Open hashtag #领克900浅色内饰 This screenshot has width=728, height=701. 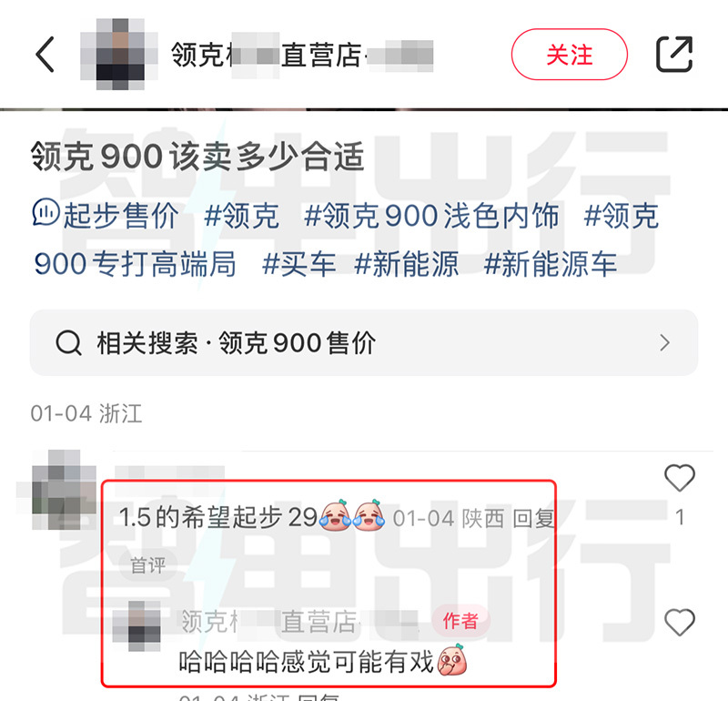pos(431,216)
